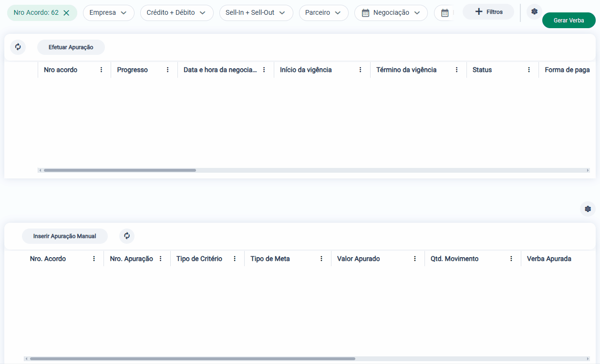This screenshot has height=364, width=600.
Task: Open the Sell-In + Sell-Out dropdown
Action: [256, 13]
